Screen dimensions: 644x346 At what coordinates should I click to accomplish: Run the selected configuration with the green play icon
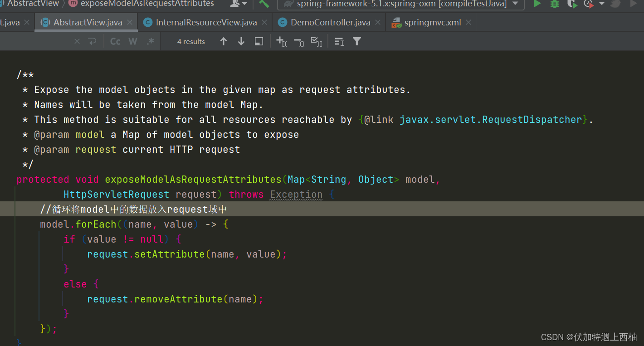[x=537, y=4]
